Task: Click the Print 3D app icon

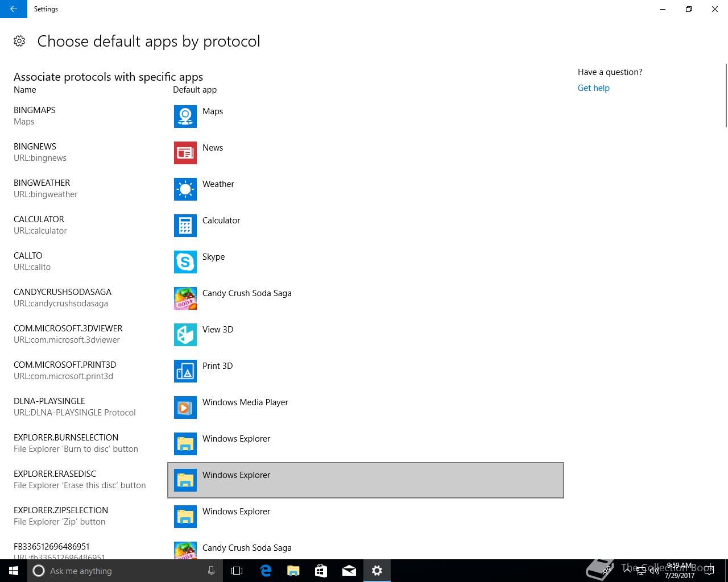Action: coord(185,371)
